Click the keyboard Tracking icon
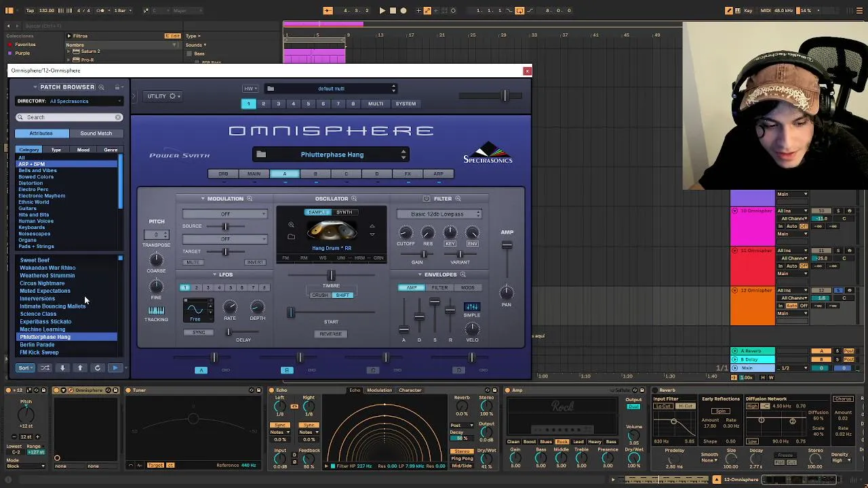This screenshot has height=488, width=868. click(156, 310)
